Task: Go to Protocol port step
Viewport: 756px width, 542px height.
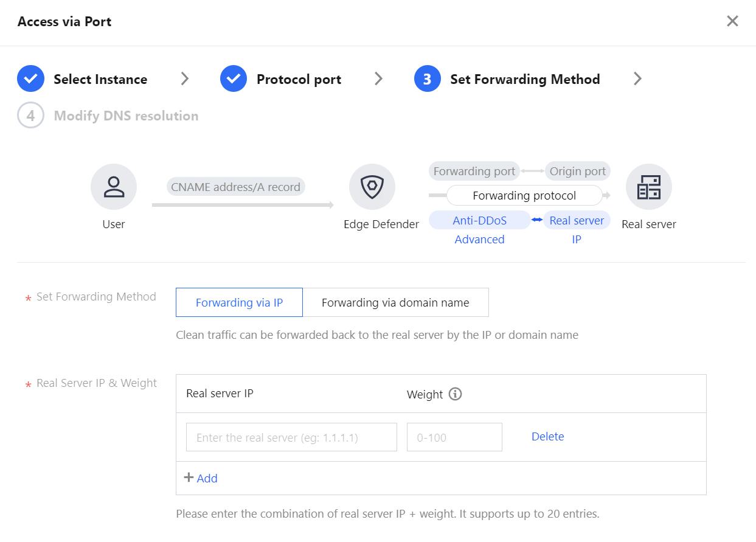Action: (299, 79)
